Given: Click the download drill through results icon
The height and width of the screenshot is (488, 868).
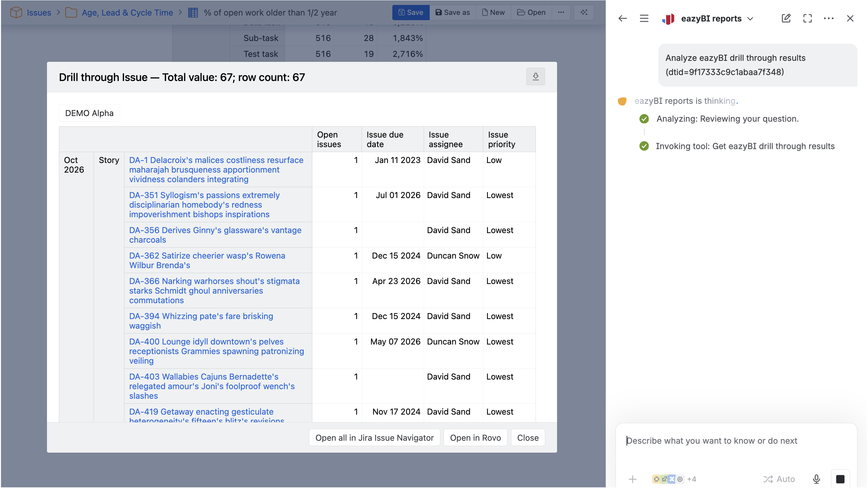Looking at the screenshot, I should point(536,77).
